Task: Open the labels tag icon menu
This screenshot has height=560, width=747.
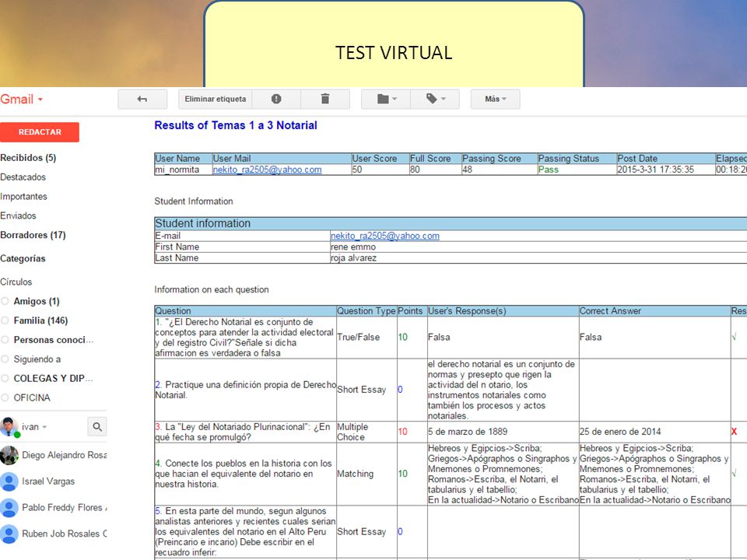Action: [435, 99]
